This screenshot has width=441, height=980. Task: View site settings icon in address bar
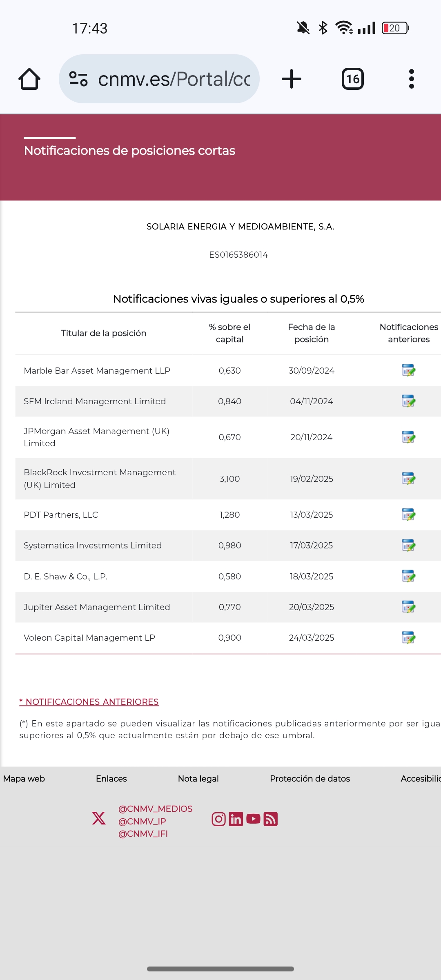pos(78,79)
